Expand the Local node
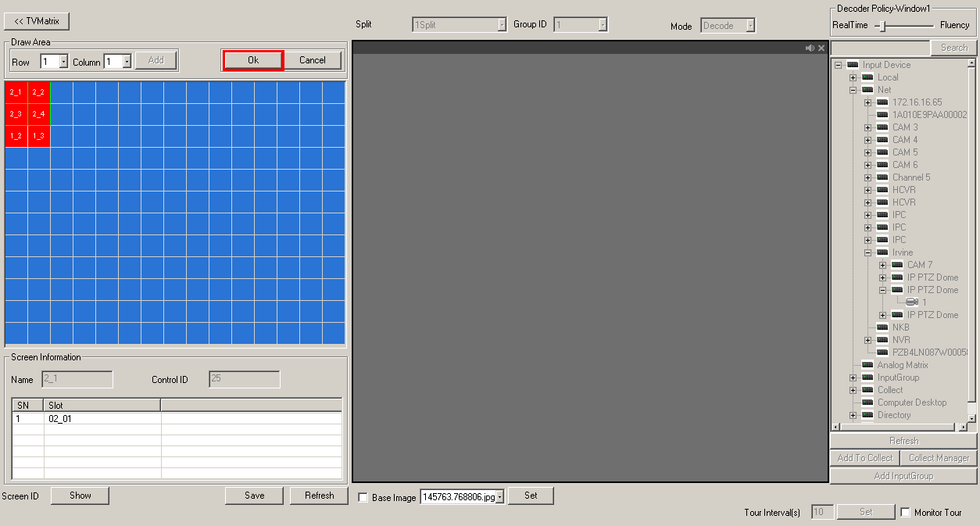Image resolution: width=980 pixels, height=526 pixels. [853, 77]
